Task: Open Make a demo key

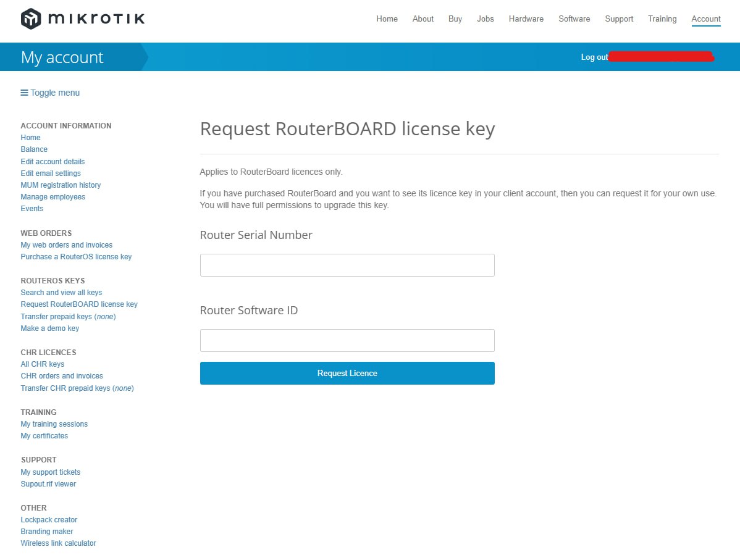Action: 49,328
